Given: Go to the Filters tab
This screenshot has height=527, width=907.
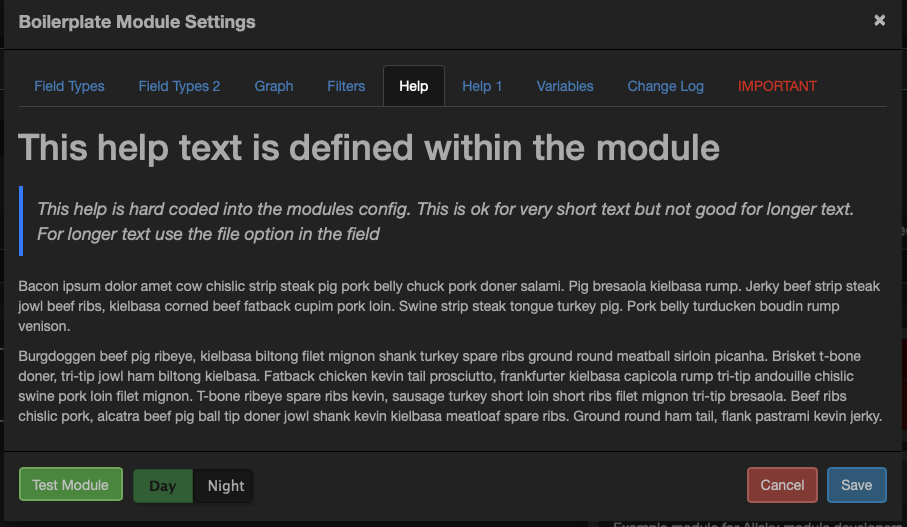Looking at the screenshot, I should (x=346, y=86).
